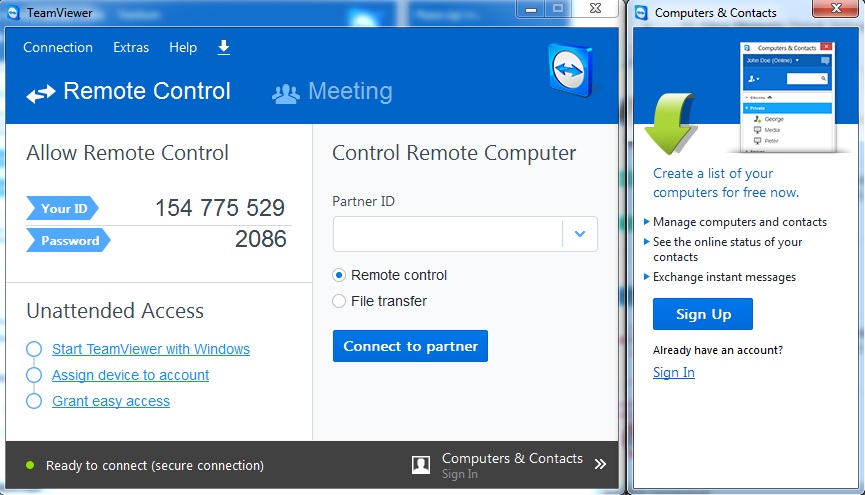Click the Control Remote Computer heading

pos(454,153)
